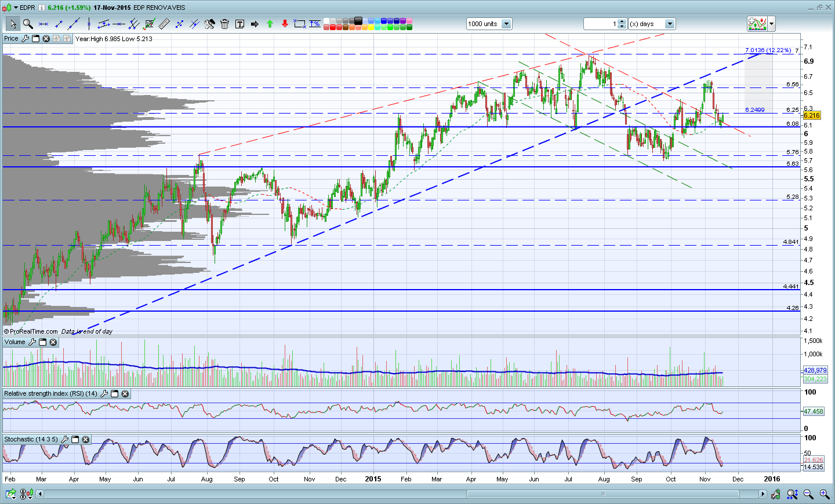Click the Price panel label

pos(11,39)
